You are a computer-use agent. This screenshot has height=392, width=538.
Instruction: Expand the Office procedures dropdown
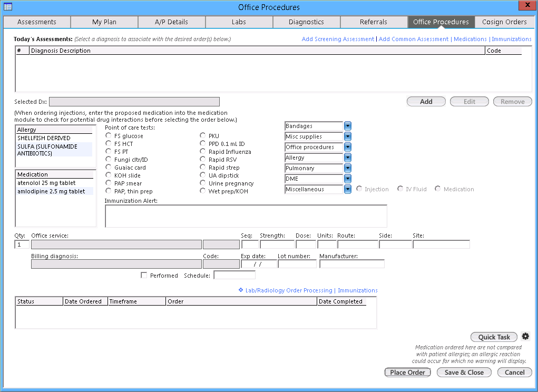pos(348,147)
